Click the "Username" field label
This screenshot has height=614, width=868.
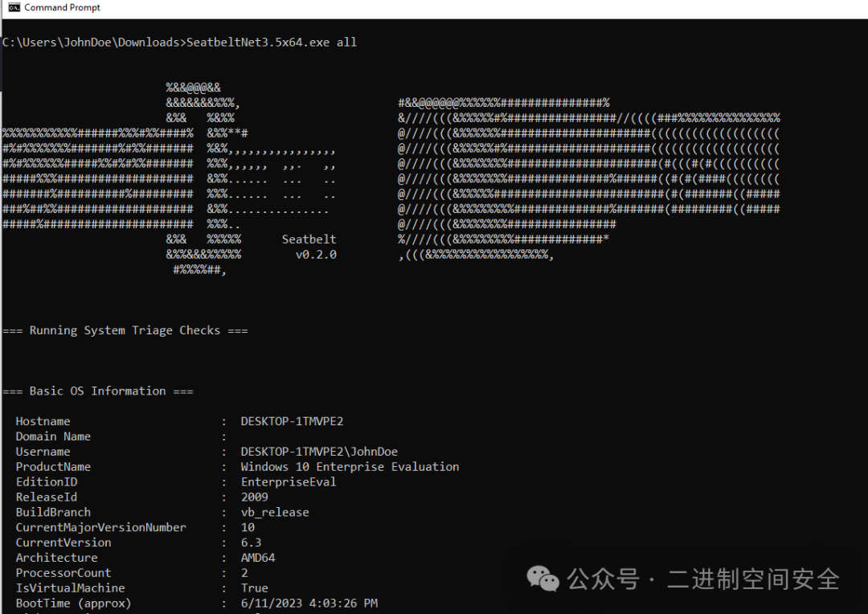[x=43, y=452]
